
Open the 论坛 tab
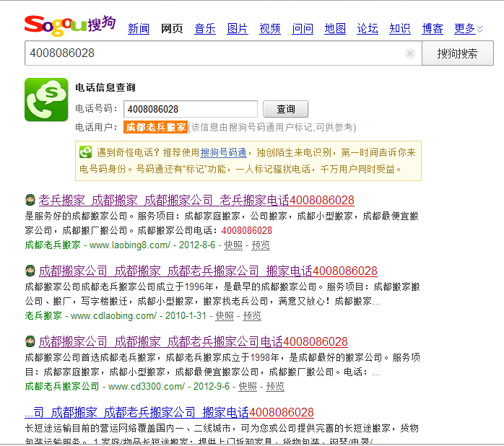pyautogui.click(x=368, y=29)
